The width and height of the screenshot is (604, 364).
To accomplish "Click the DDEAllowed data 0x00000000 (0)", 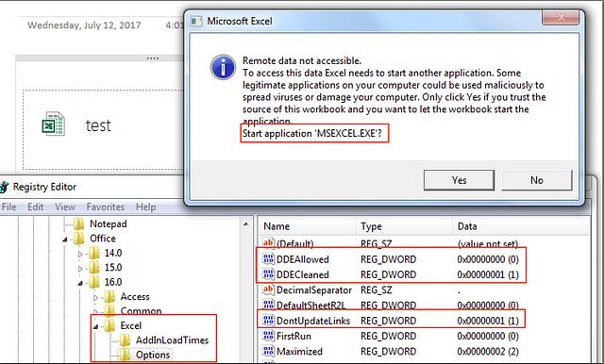I will click(x=488, y=259).
